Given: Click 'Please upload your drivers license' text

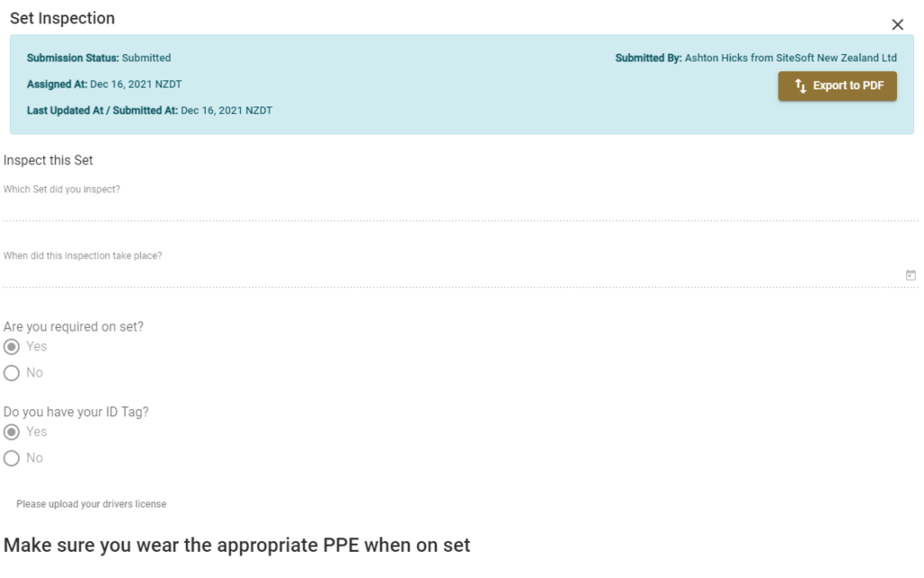Looking at the screenshot, I should click(91, 504).
